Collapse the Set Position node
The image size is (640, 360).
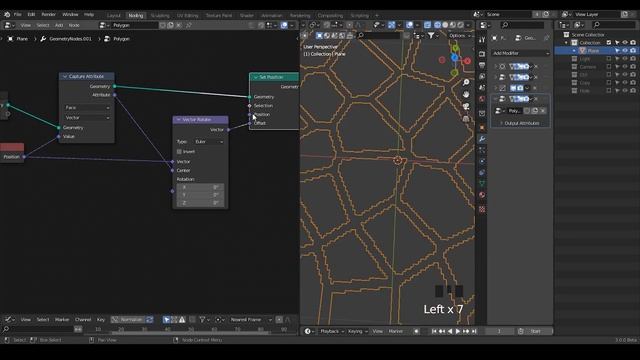tap(256, 77)
